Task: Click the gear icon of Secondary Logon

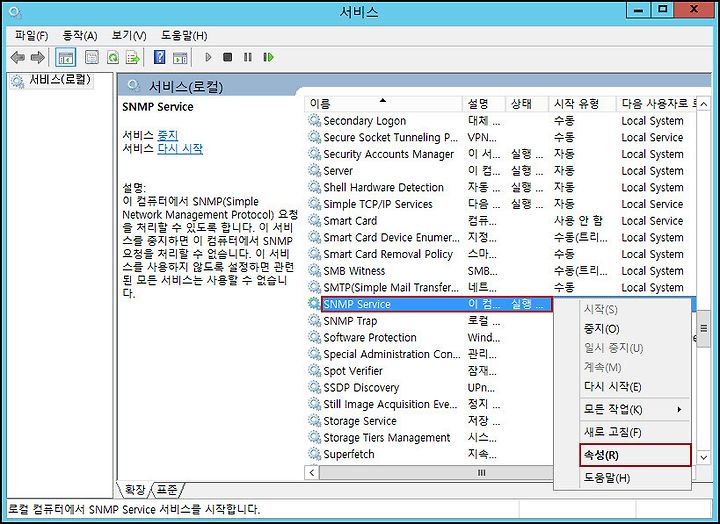Action: 315,121
